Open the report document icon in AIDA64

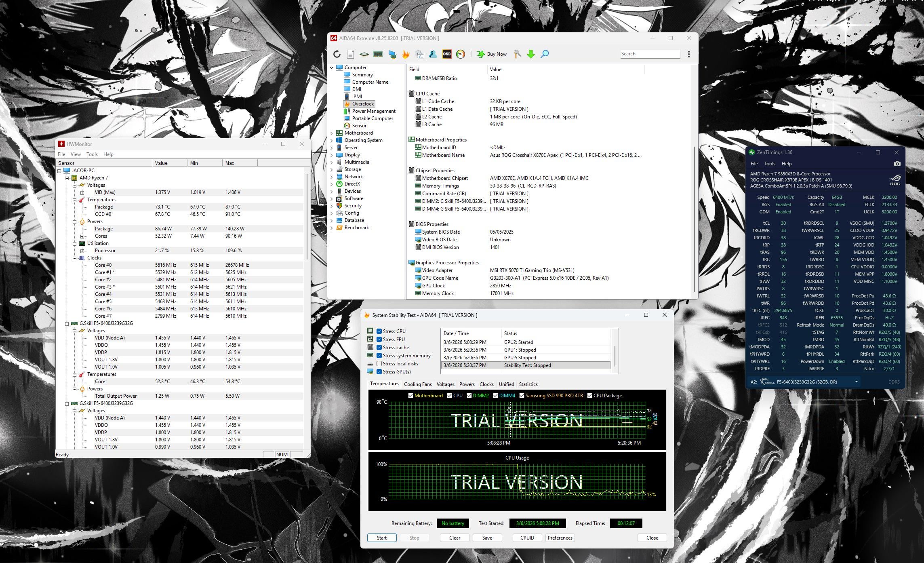click(x=350, y=54)
